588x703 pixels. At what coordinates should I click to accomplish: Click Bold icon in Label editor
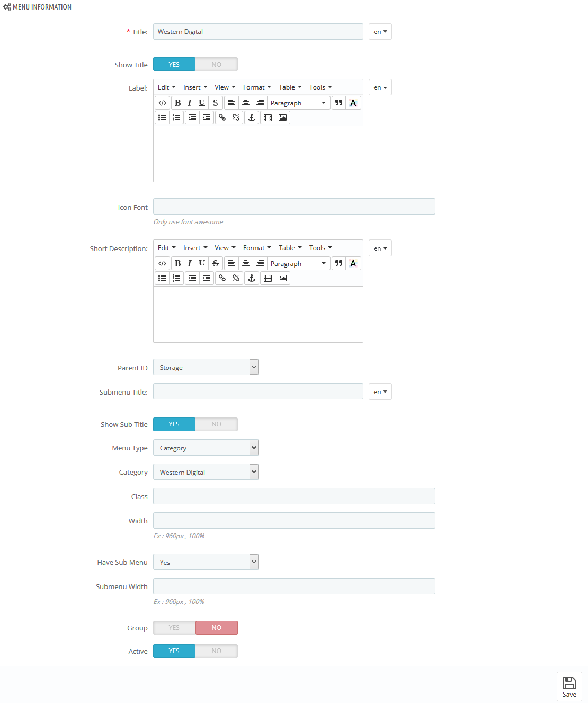pyautogui.click(x=178, y=103)
